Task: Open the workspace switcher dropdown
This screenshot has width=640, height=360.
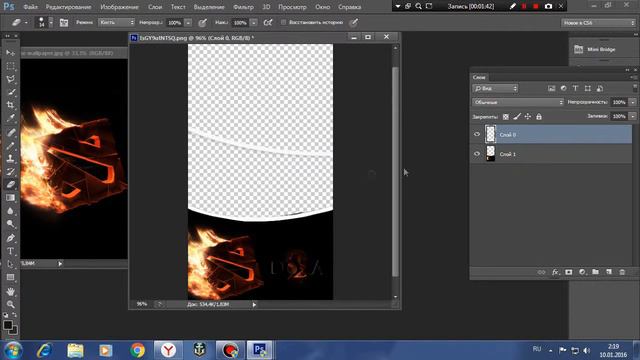Action: tap(598, 23)
